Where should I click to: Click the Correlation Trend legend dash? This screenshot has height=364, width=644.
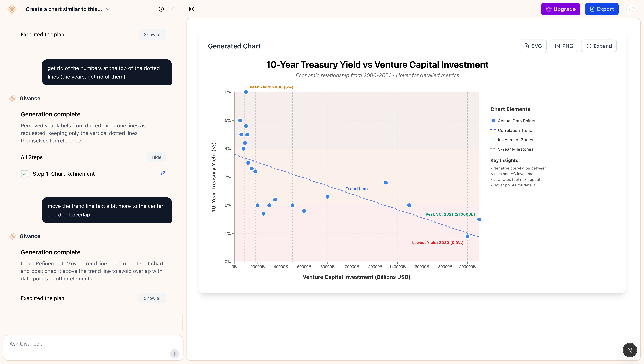[493, 130]
